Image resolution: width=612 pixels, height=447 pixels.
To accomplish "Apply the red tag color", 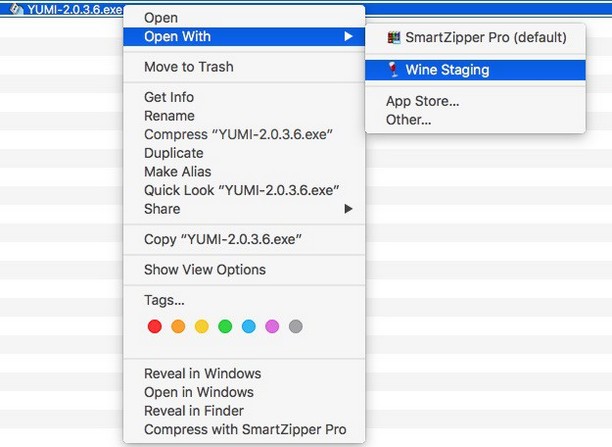I will point(155,326).
